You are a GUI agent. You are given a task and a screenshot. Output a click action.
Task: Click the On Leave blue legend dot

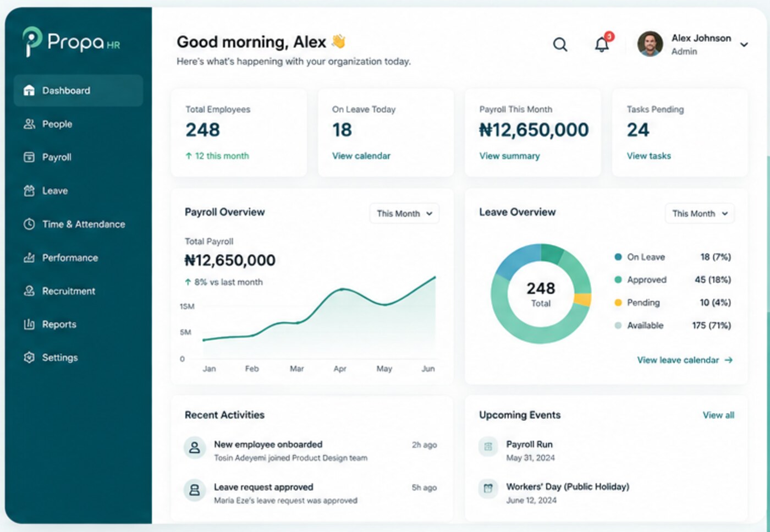tap(618, 257)
